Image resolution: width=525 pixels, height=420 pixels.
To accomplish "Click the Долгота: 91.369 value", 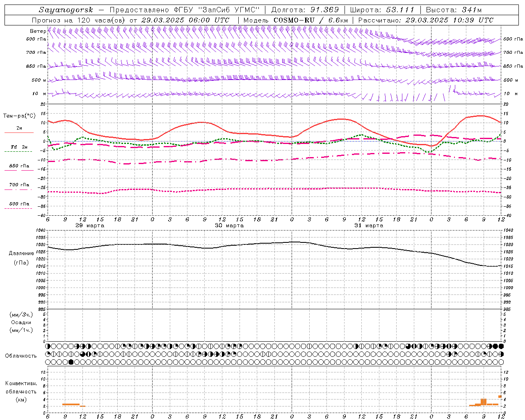I will click(x=305, y=10).
